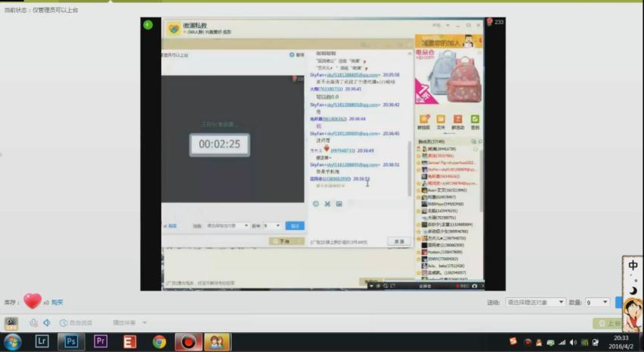Click the Windows Start button

coord(12,341)
